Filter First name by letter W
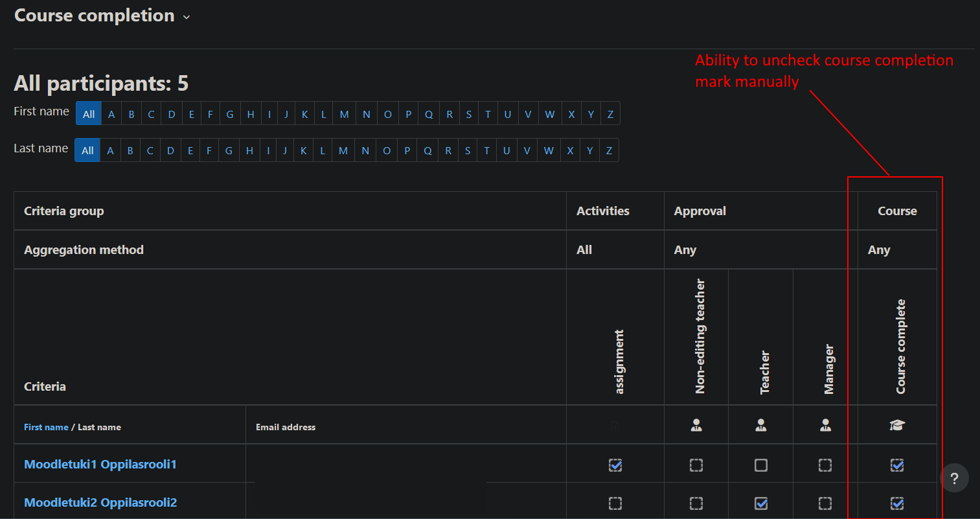980x519 pixels. pos(550,113)
